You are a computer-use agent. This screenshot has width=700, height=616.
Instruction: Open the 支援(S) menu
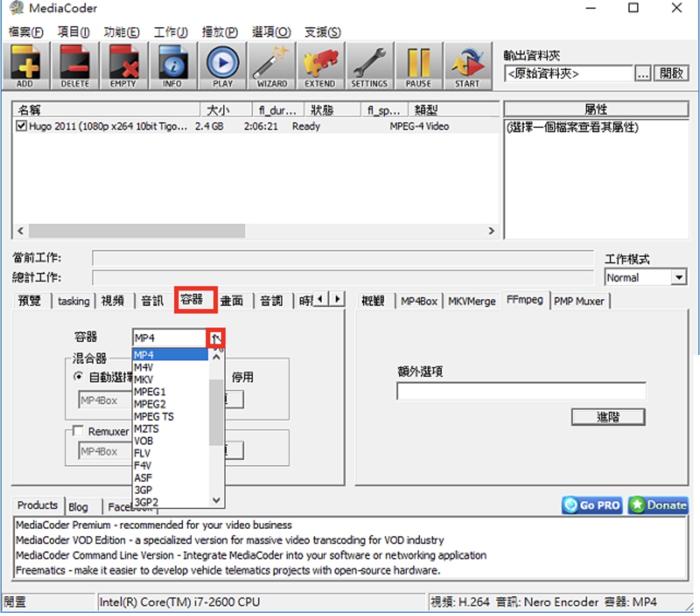click(323, 32)
